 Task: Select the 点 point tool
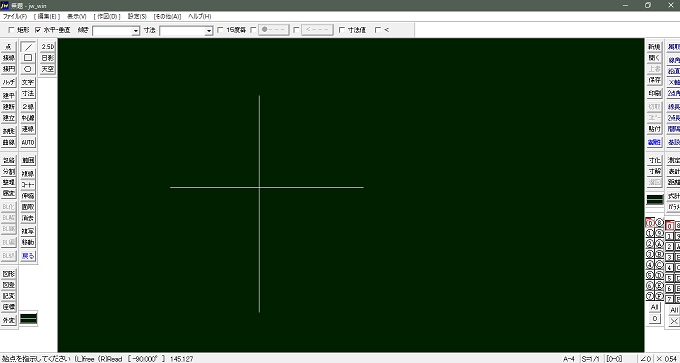pyautogui.click(x=9, y=46)
